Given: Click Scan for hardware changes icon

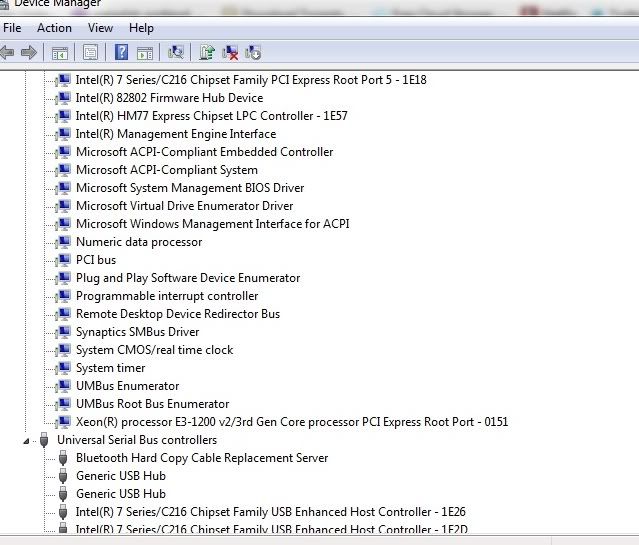Looking at the screenshot, I should [176, 53].
